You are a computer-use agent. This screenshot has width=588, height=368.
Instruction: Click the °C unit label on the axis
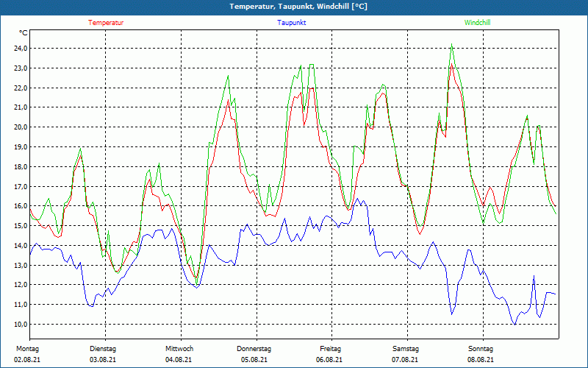point(24,33)
